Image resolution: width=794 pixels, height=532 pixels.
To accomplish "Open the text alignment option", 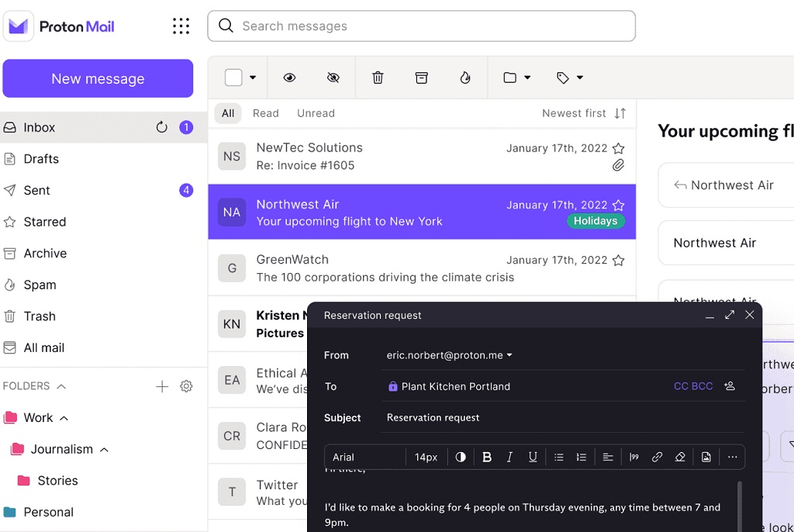I will pyautogui.click(x=608, y=457).
